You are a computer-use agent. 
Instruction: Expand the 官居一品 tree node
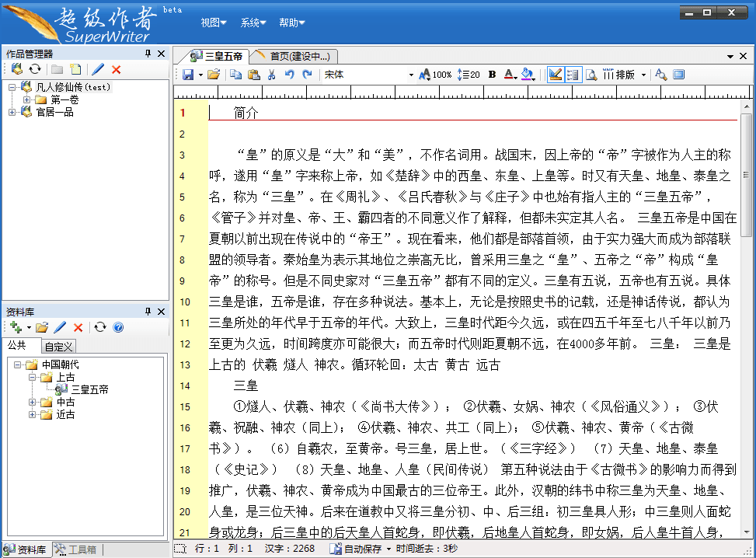[12, 112]
